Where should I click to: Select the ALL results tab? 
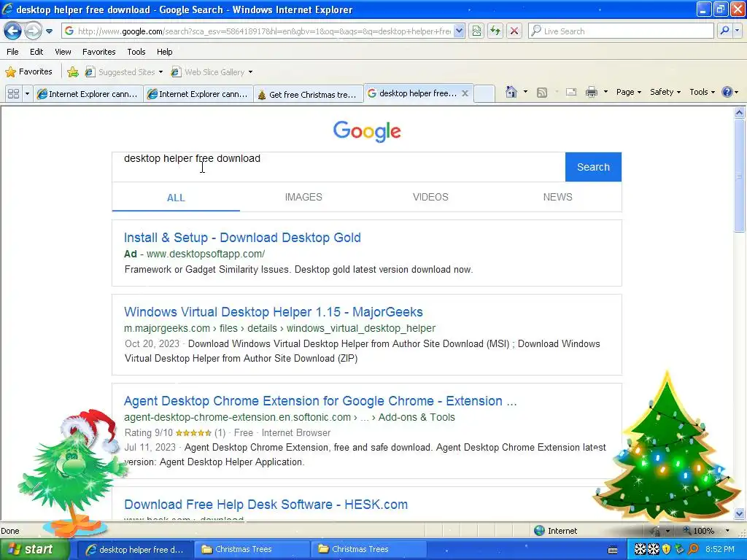click(x=176, y=198)
